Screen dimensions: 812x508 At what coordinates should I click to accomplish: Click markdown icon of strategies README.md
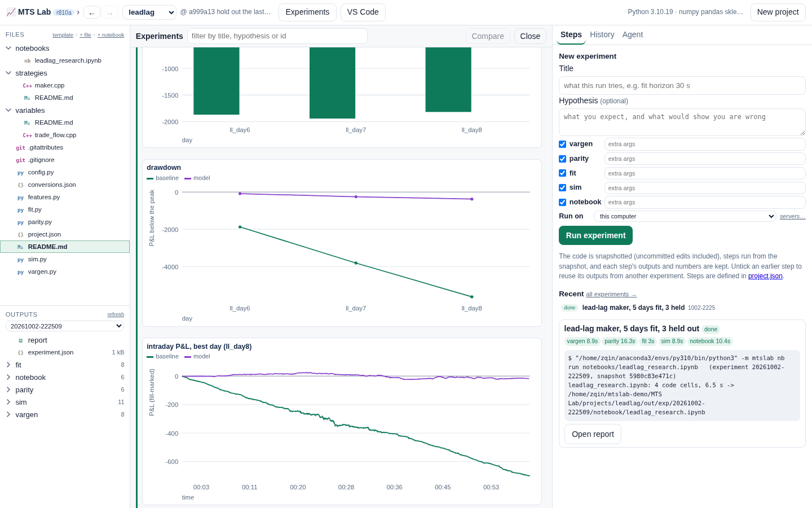point(27,98)
